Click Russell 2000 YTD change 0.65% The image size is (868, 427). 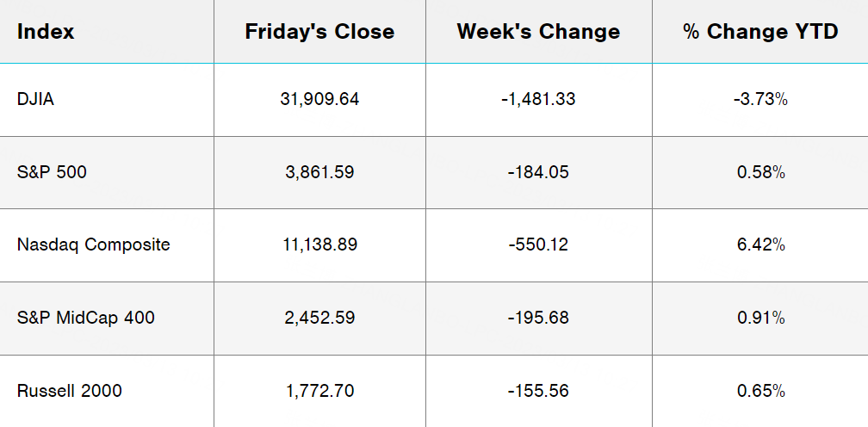[x=760, y=391]
